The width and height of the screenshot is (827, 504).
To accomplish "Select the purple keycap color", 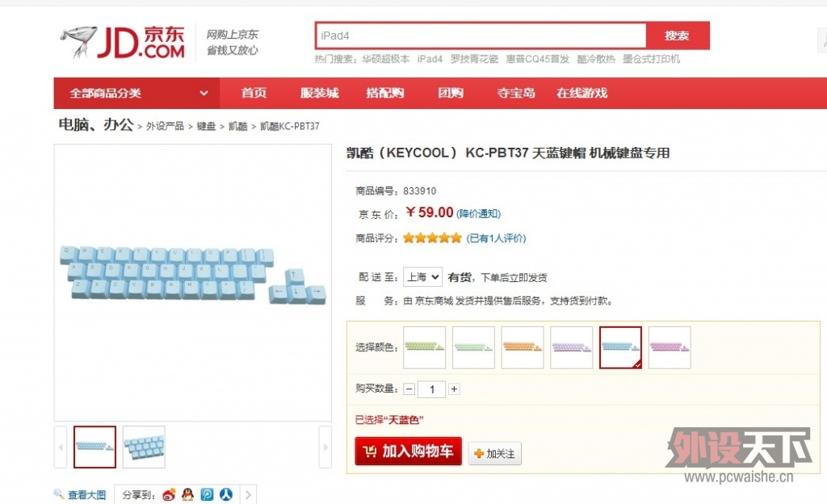I will tap(572, 347).
